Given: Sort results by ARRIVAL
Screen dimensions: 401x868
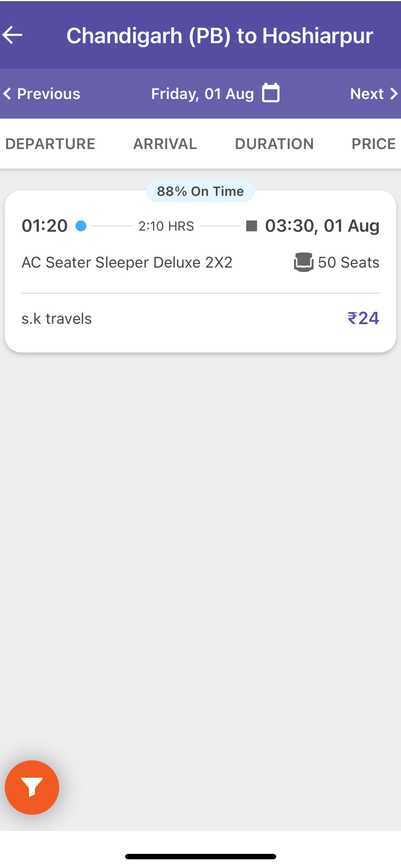Looking at the screenshot, I should (x=165, y=144).
